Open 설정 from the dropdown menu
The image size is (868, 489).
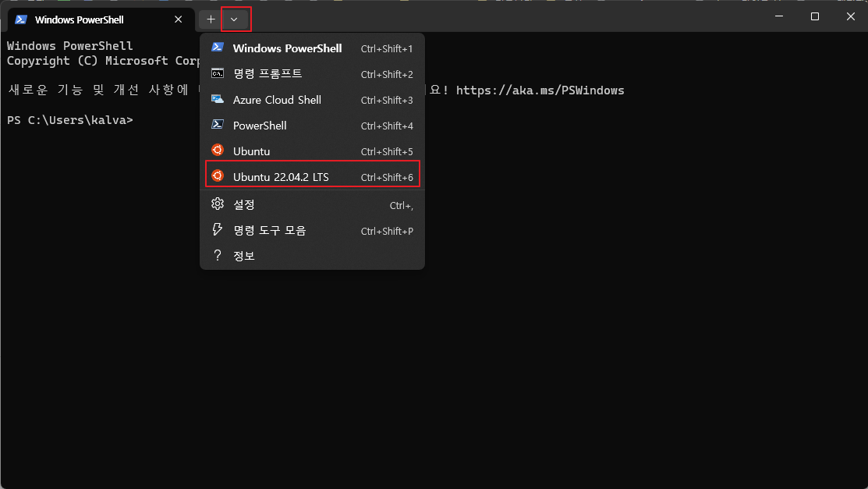tap(312, 205)
